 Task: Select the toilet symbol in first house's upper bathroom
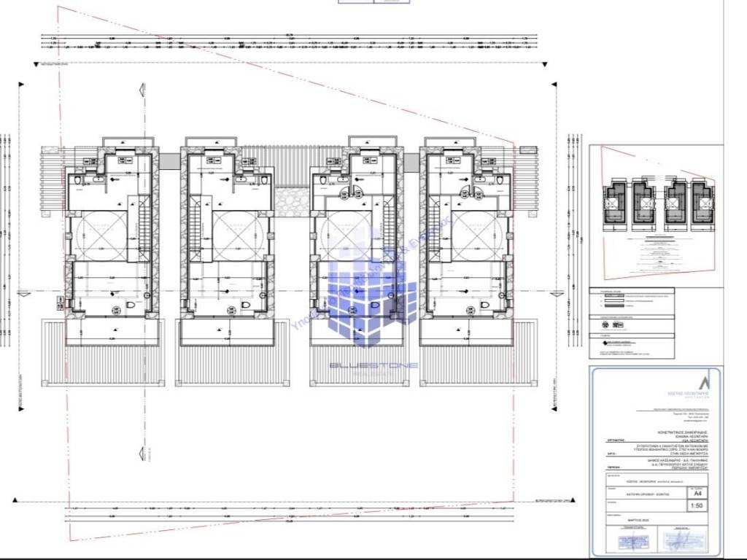[x=77, y=179]
